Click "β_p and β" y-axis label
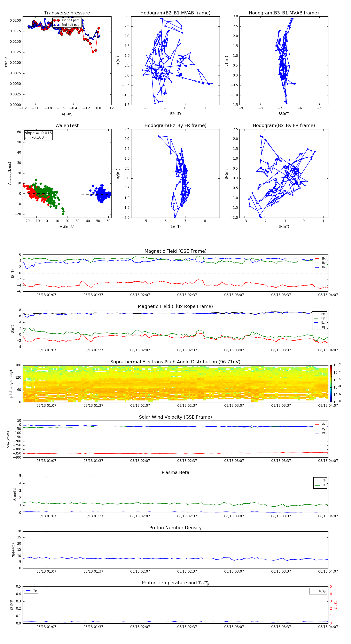The height and width of the screenshot is (644, 351). tap(14, 494)
